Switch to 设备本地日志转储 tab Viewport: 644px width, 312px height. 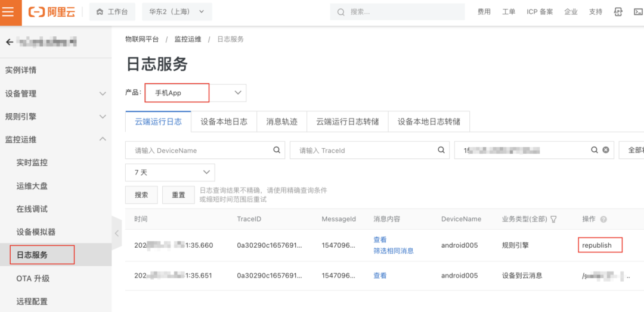pos(429,122)
